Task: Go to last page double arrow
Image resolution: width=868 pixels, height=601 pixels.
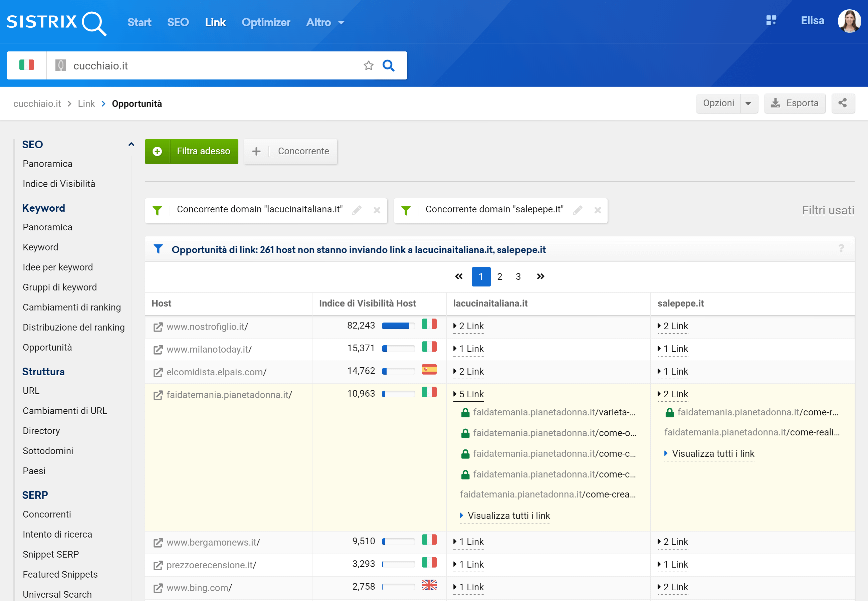Action: pyautogui.click(x=540, y=277)
